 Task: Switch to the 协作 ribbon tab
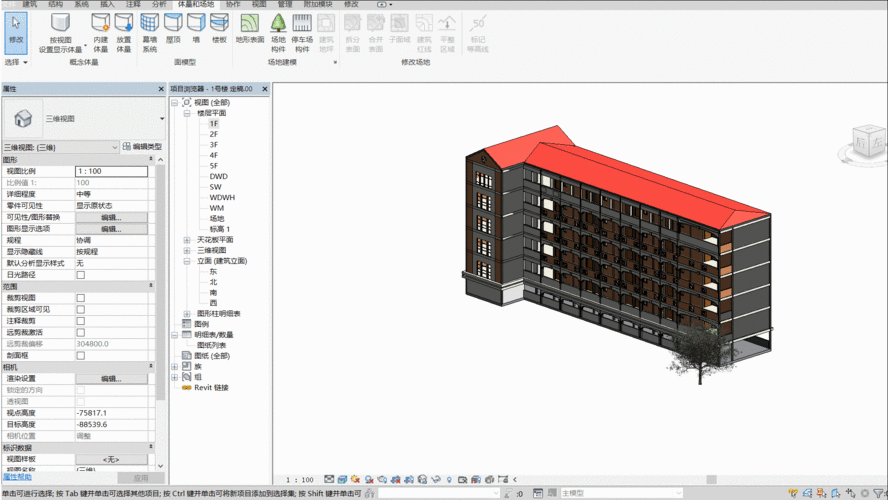(233, 4)
